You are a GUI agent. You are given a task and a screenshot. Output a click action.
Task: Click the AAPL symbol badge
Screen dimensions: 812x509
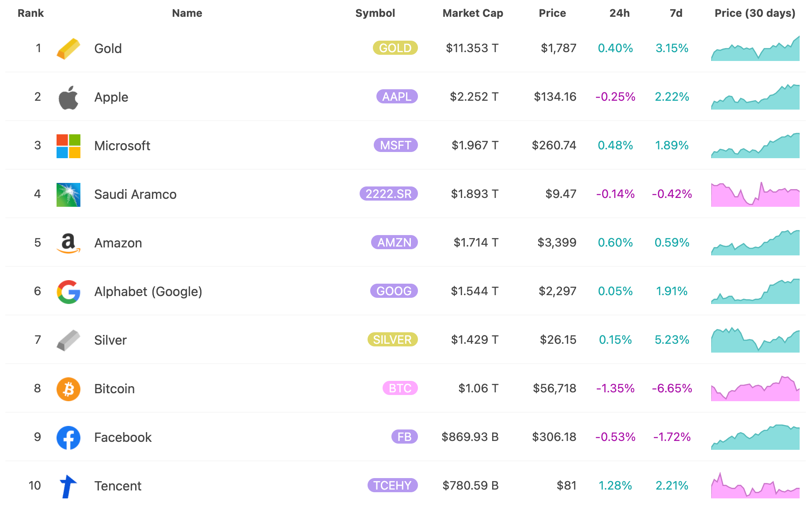[396, 97]
